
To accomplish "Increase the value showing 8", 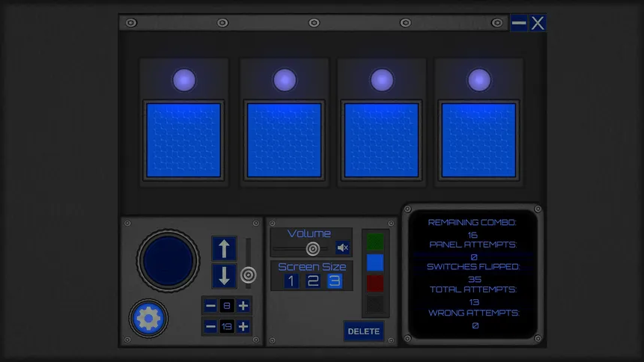I will [243, 305].
